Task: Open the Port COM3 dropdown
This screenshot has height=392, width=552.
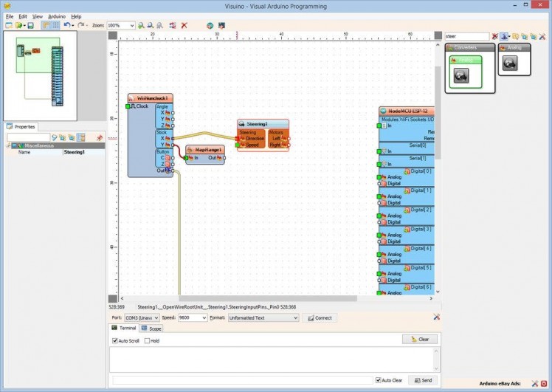Action: coord(156,317)
